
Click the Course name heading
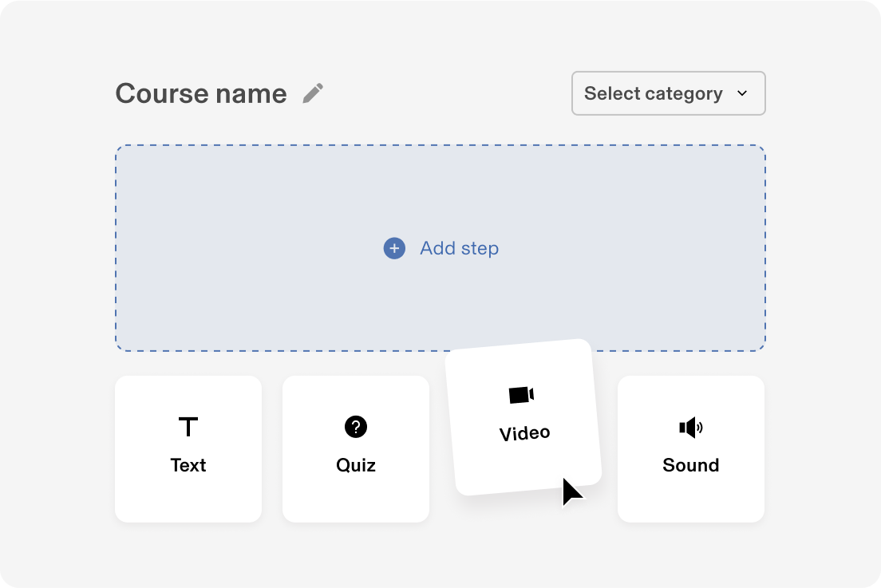click(x=201, y=93)
